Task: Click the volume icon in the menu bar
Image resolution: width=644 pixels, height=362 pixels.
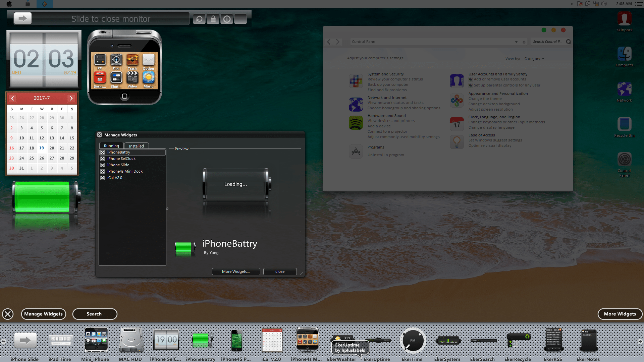Action: (x=604, y=4)
